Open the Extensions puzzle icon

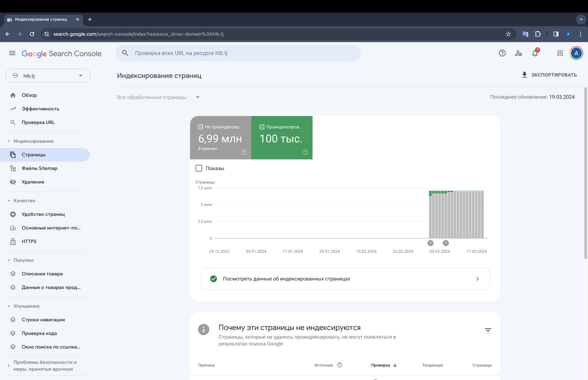coord(538,34)
